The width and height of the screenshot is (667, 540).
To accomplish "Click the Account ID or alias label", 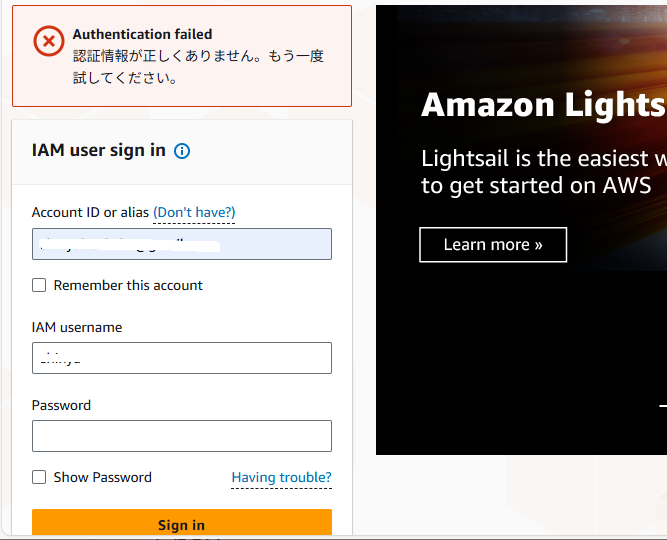I will pyautogui.click(x=90, y=212).
